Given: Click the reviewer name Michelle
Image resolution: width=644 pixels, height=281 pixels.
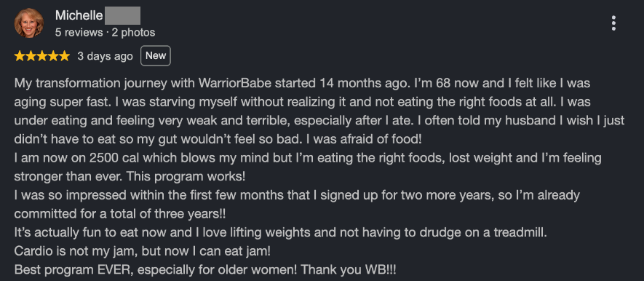Looking at the screenshot, I should coord(79,15).
